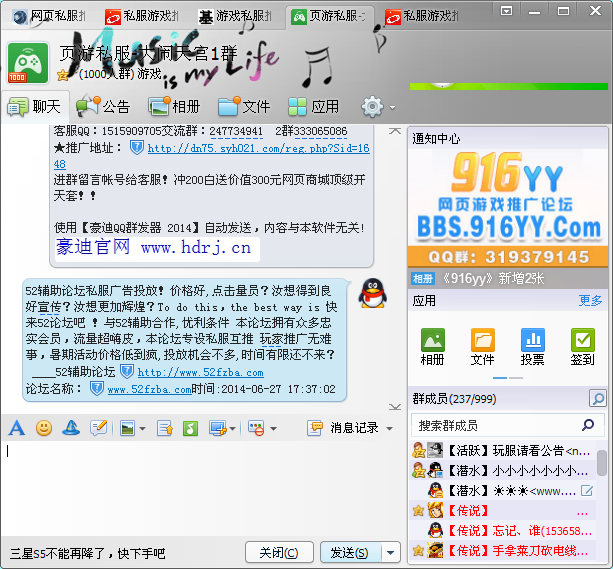Screen dimensions: 613x569
Task: Click the green music note toolbar icon
Action: tap(190, 428)
